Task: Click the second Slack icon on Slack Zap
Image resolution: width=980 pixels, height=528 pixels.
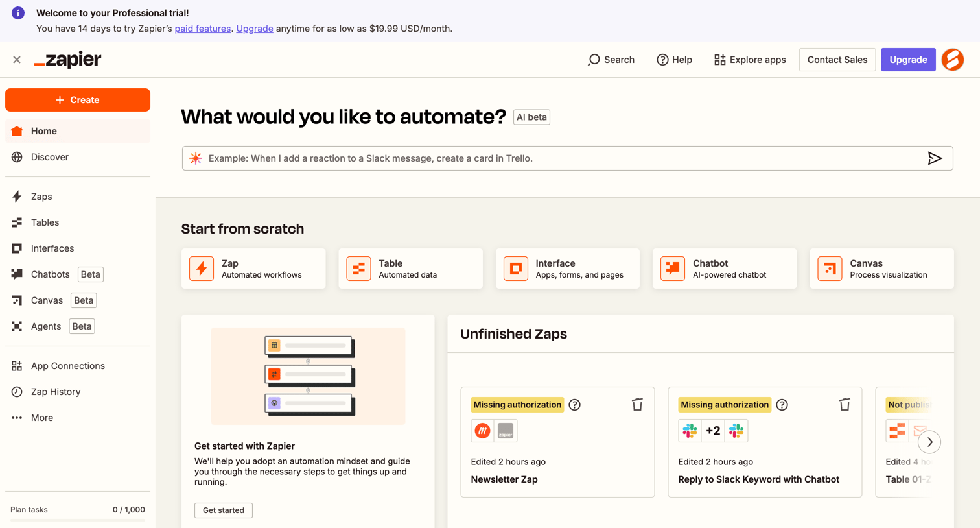Action: 736,431
